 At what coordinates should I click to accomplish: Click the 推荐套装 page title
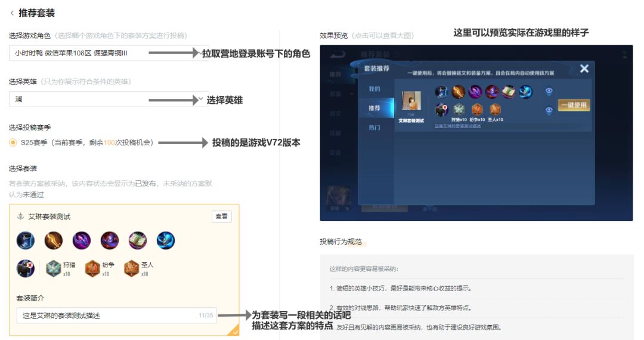click(36, 13)
